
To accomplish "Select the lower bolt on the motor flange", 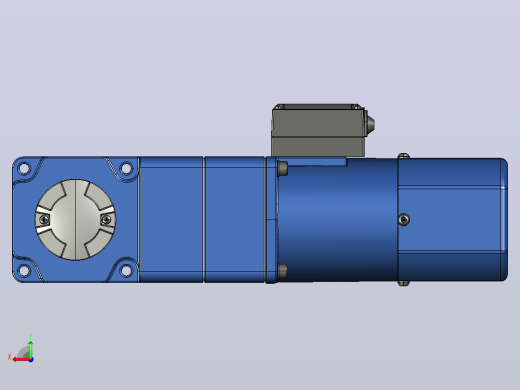I will pyautogui.click(x=282, y=271).
